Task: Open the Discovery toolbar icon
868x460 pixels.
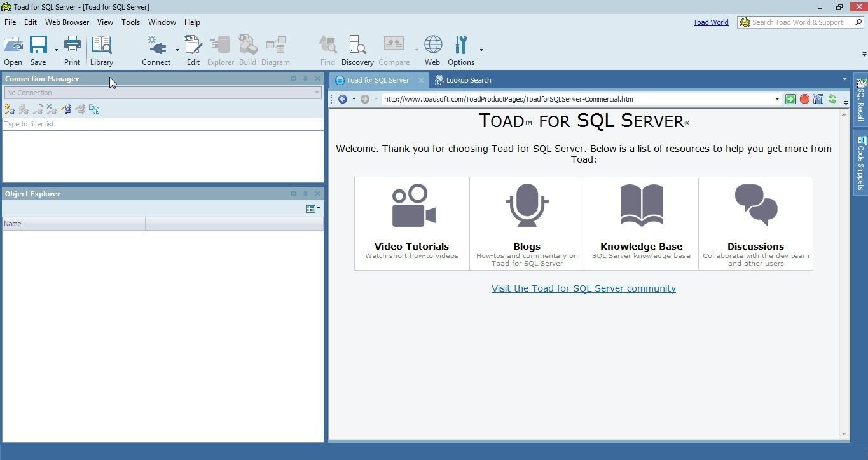Action: pyautogui.click(x=357, y=46)
